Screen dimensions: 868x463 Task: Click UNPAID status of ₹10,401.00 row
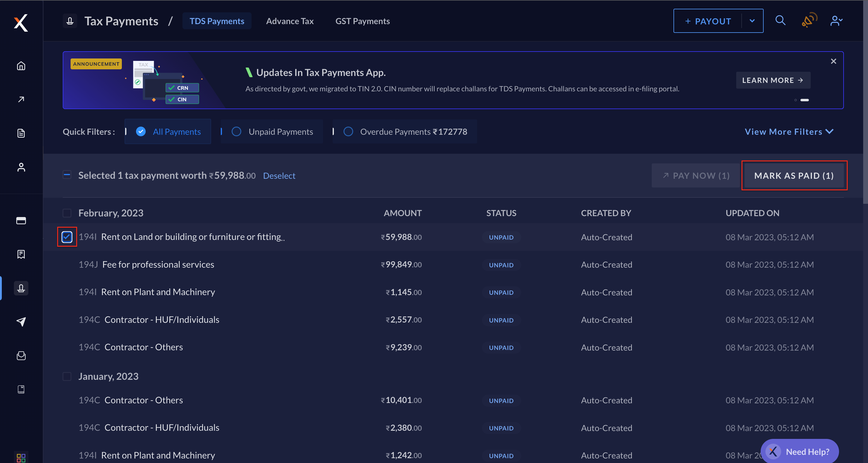501,401
